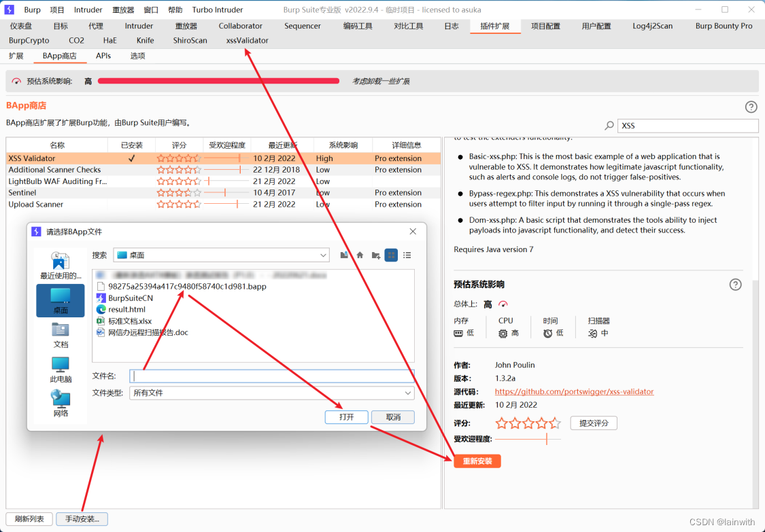Viewport: 765px width, 532px height.
Task: Click the home folder icon in dialog
Action: 360,255
